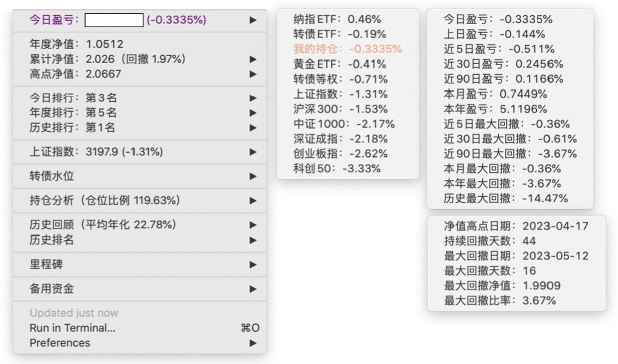Select the 历史排名 menu item

click(x=52, y=240)
